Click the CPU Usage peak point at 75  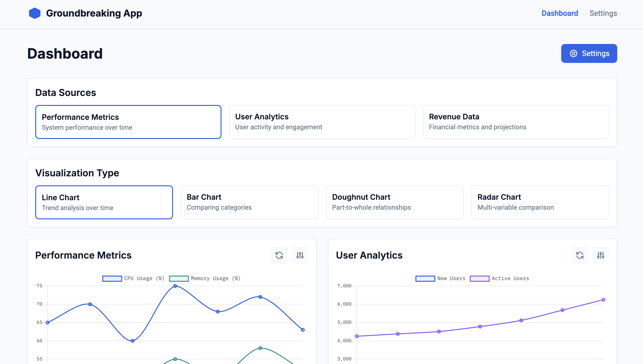click(175, 286)
